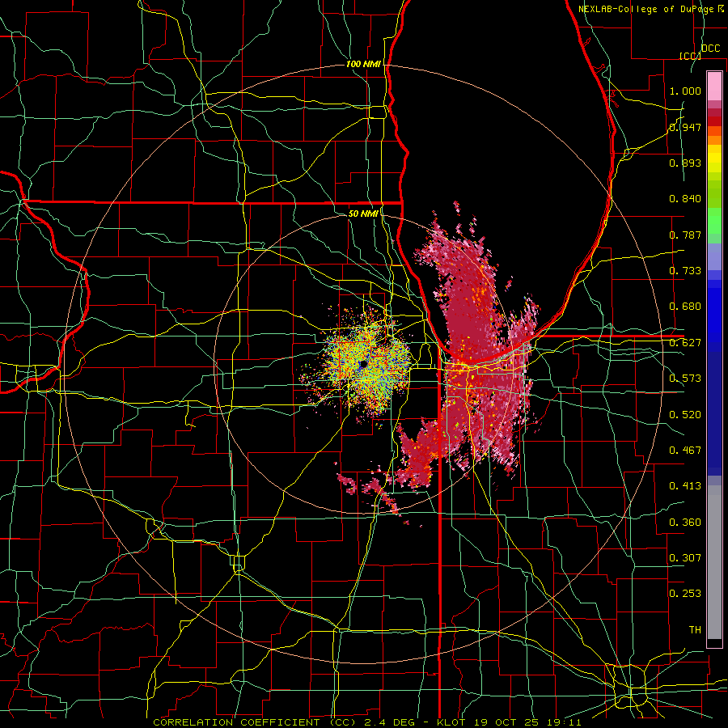Pick the light pink segment of the color bar

[x=714, y=87]
